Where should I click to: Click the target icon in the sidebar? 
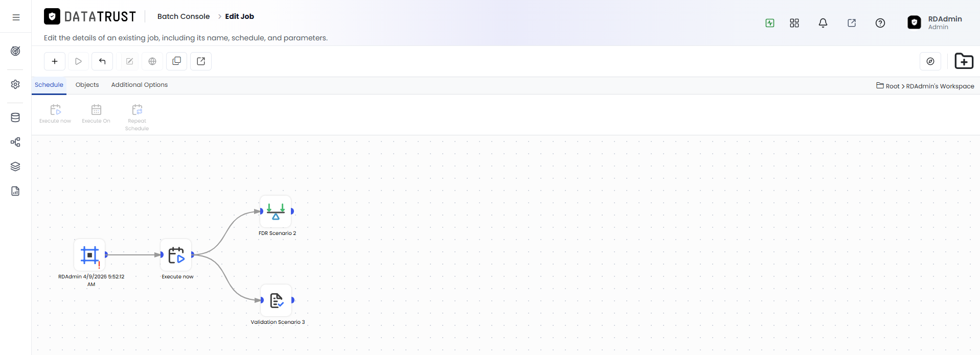(x=15, y=51)
